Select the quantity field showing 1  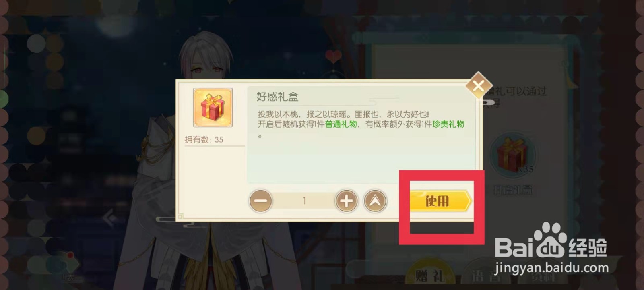click(x=304, y=201)
